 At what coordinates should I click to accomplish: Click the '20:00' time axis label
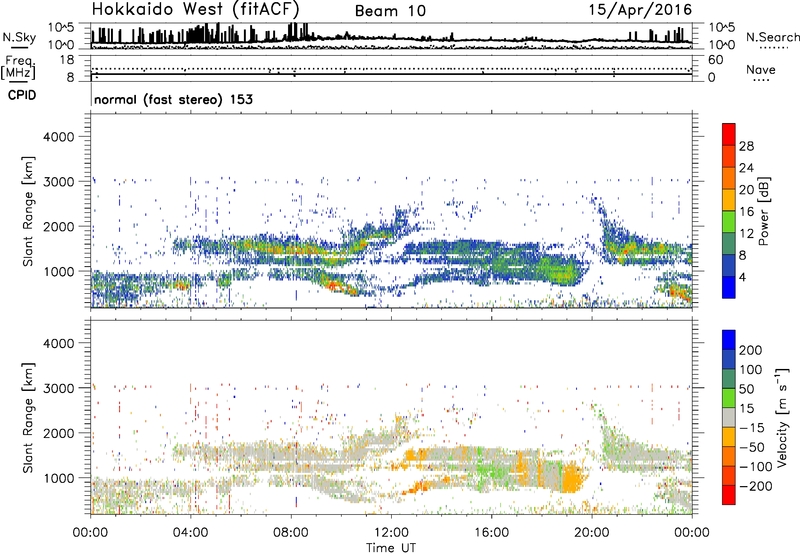(592, 533)
